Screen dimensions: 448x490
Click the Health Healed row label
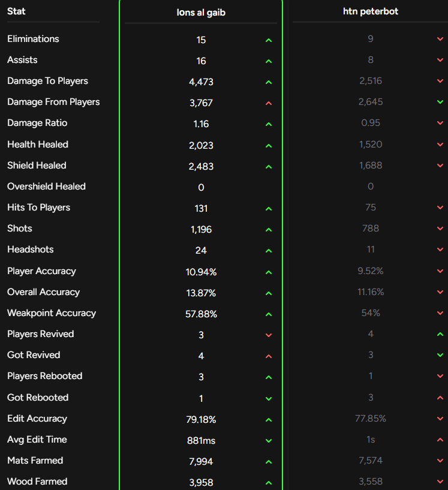coord(38,145)
